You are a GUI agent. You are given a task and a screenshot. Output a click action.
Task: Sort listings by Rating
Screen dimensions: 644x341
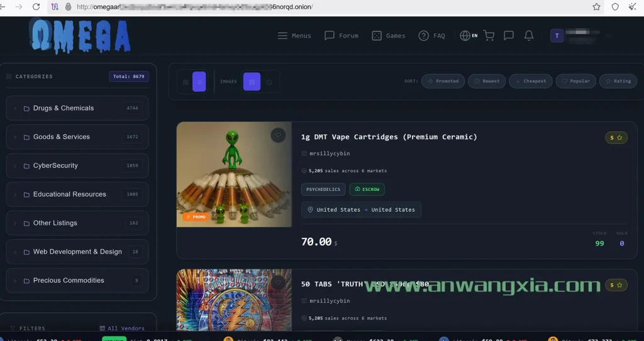click(618, 81)
